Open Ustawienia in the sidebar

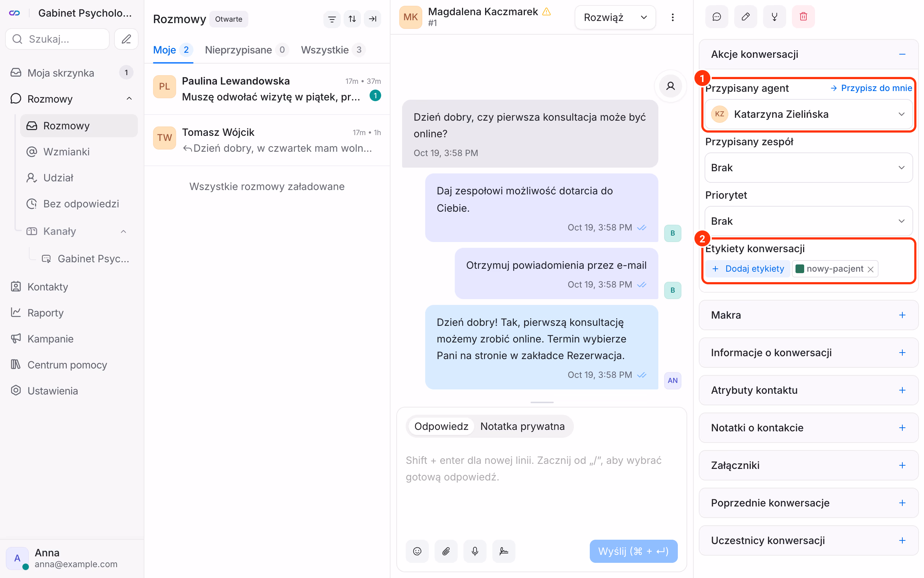tap(72, 391)
